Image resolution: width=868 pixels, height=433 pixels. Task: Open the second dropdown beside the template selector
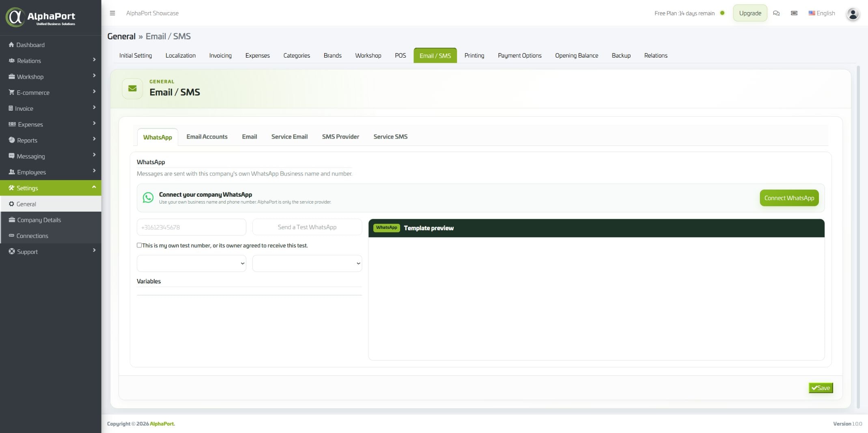pyautogui.click(x=307, y=264)
